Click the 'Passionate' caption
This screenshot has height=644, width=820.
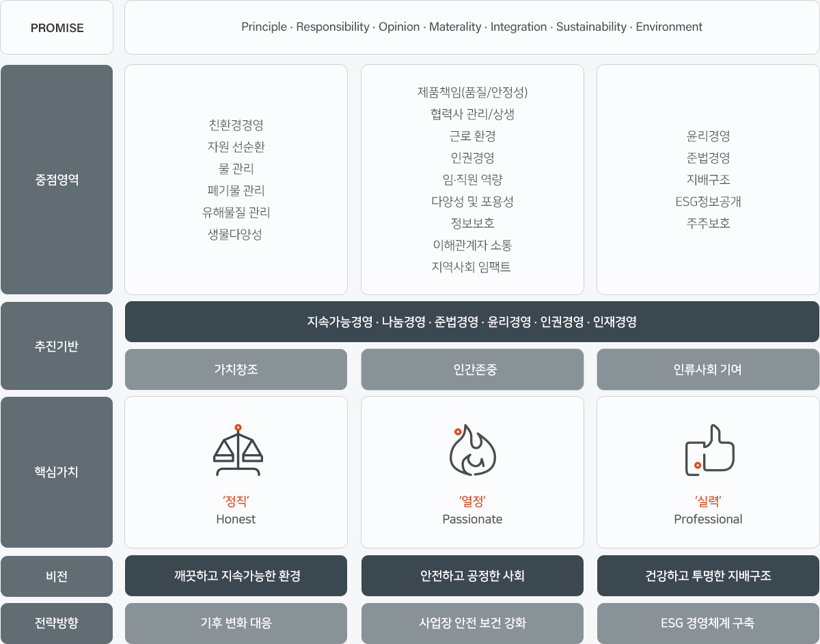pyautogui.click(x=472, y=519)
